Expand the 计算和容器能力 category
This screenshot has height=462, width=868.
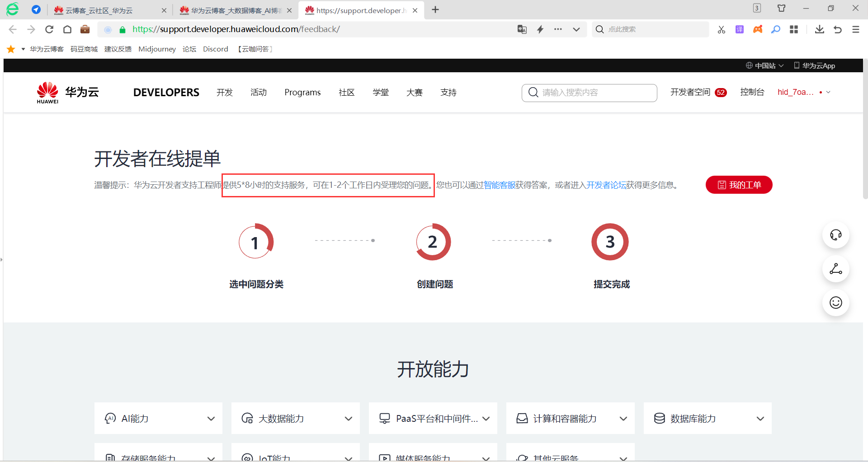click(x=571, y=418)
